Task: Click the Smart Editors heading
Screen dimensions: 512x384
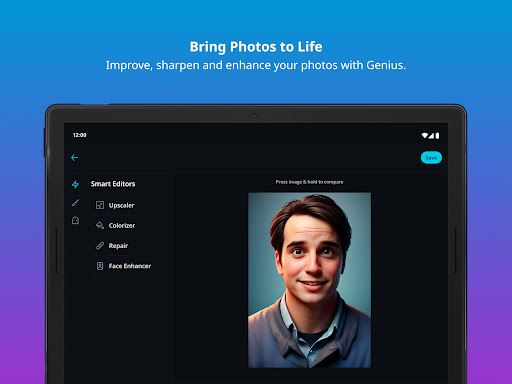Action: click(113, 184)
